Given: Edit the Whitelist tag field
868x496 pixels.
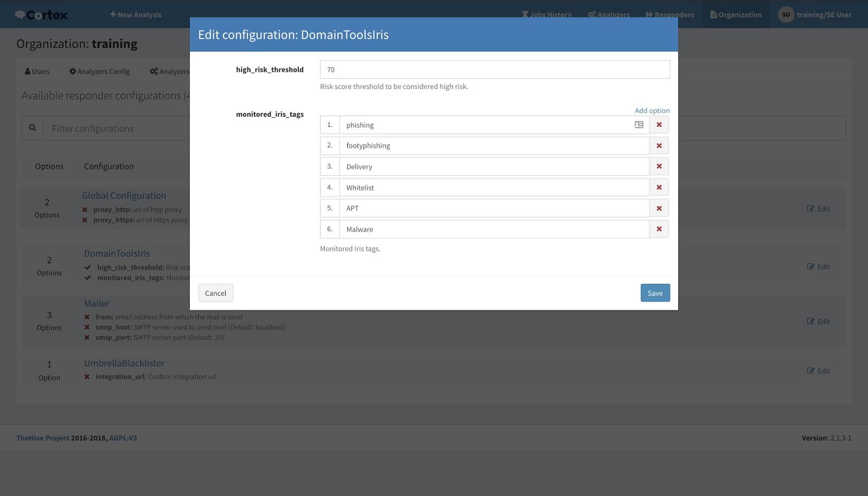Looking at the screenshot, I should click(494, 187).
